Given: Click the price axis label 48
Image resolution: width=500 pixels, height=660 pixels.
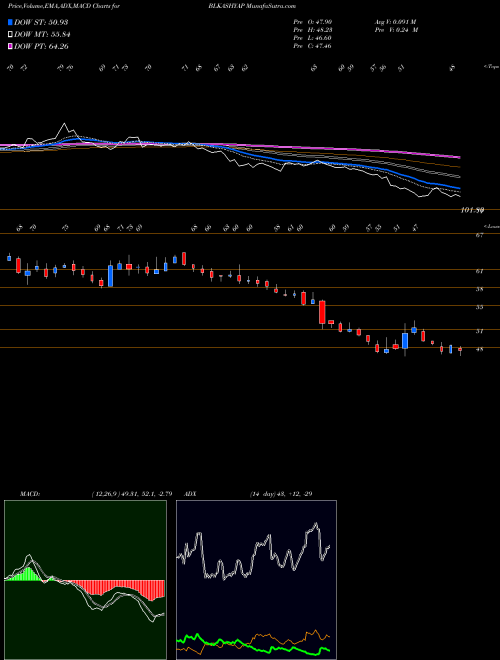Looking at the screenshot, I should coord(479,349).
